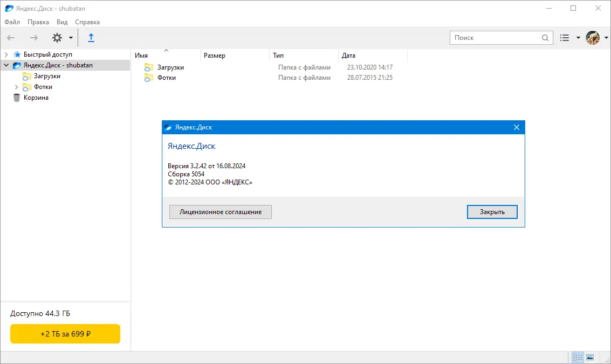Expand the gear settings dropdown arrow
The width and height of the screenshot is (611, 364).
71,38
